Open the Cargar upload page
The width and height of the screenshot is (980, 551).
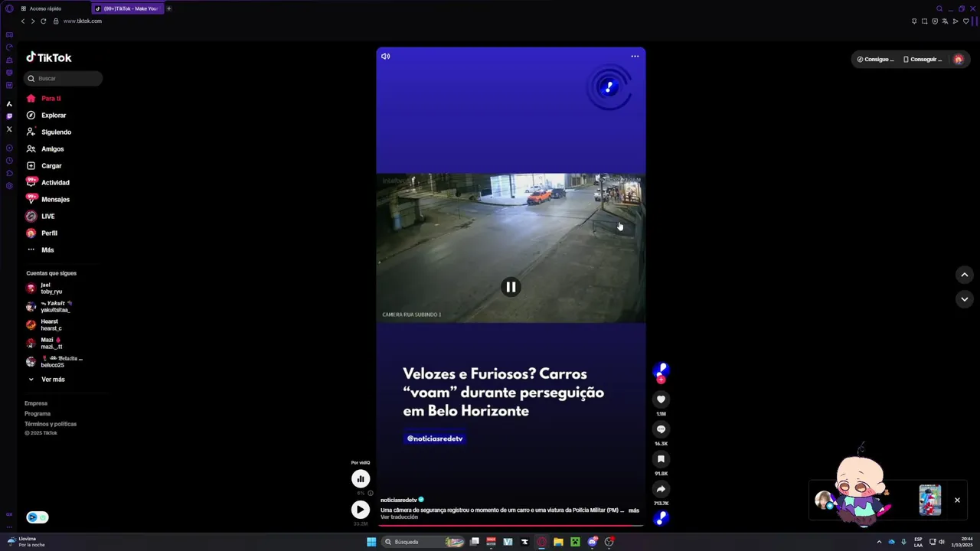[x=44, y=165]
